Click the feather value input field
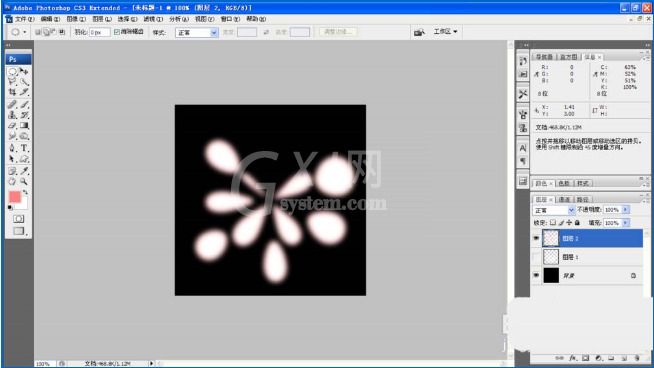 (99, 32)
